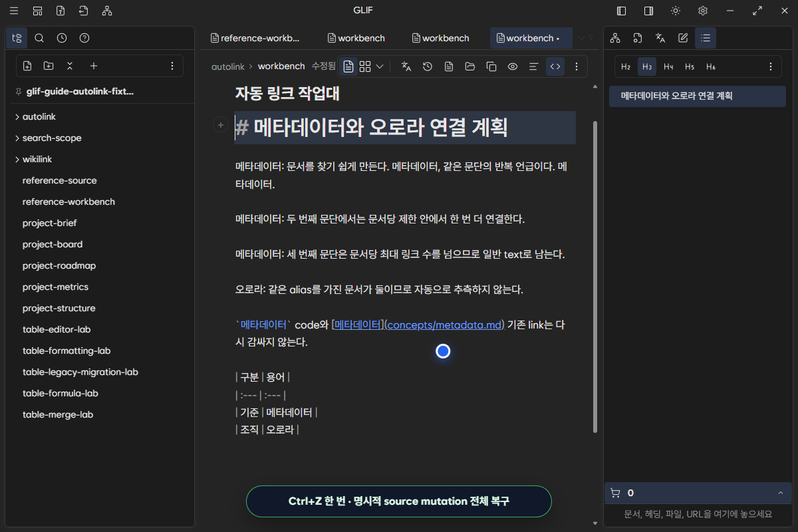Collapse all folders in the explorer
798x532 pixels.
click(x=70, y=66)
